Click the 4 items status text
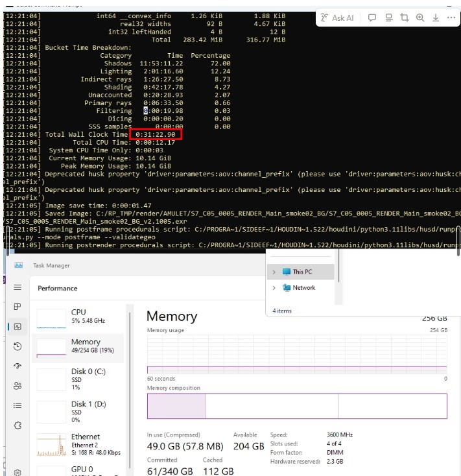The image size is (461, 476). (282, 311)
